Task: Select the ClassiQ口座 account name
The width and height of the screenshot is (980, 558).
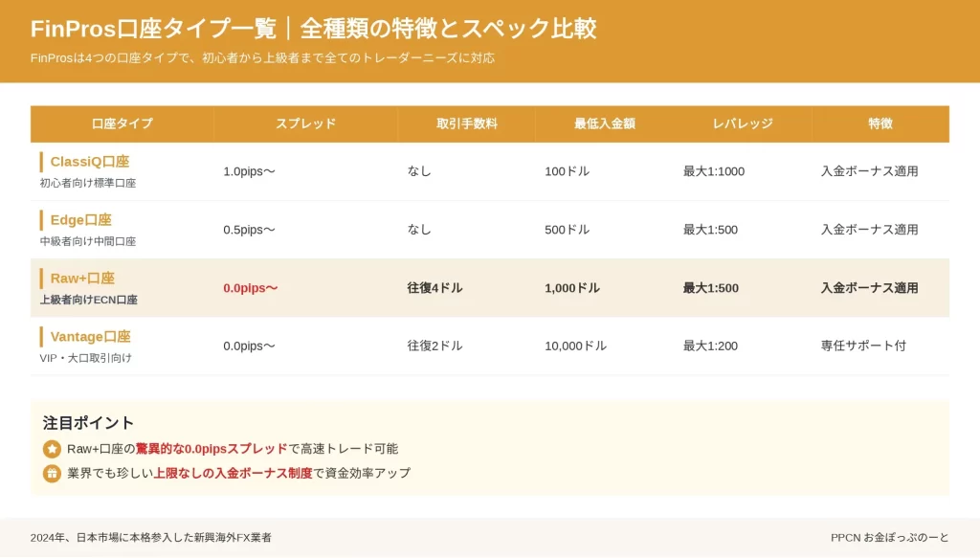Action: click(90, 161)
